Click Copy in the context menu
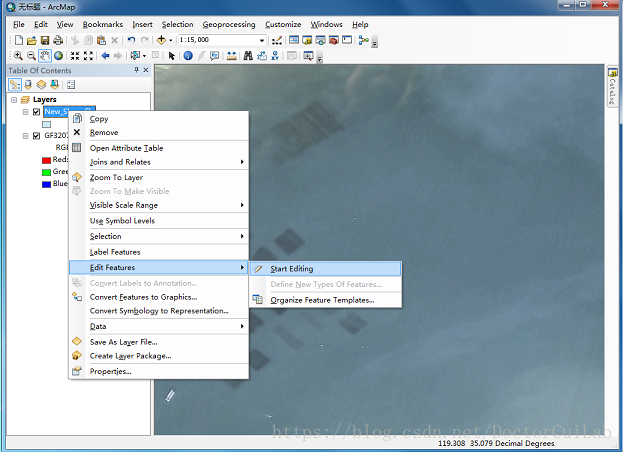The image size is (623, 452). point(159,119)
